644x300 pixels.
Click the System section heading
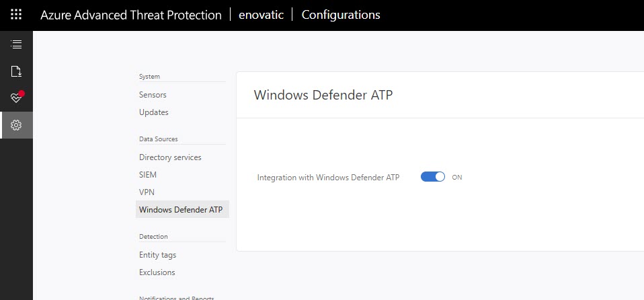149,77
